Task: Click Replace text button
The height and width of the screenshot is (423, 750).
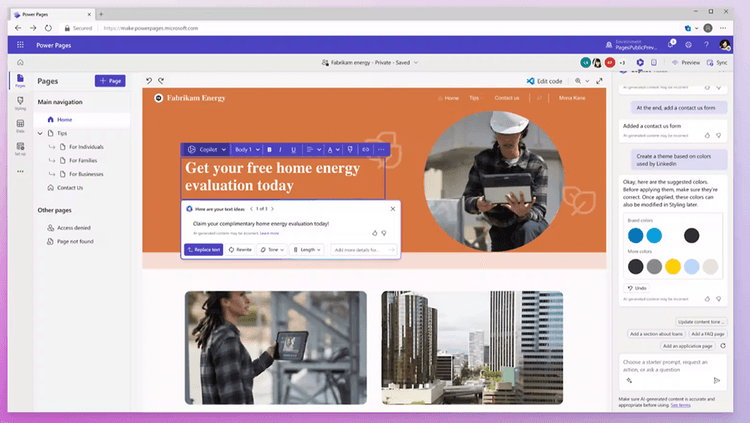Action: [204, 250]
